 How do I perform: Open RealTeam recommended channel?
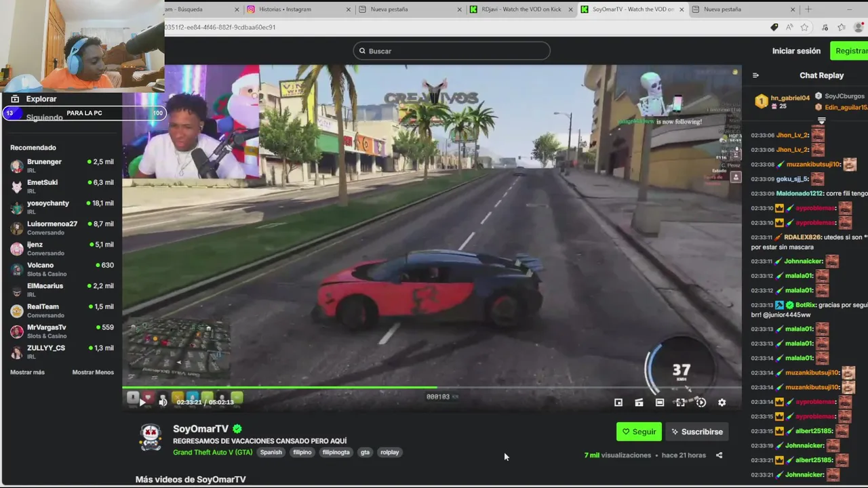62,310
